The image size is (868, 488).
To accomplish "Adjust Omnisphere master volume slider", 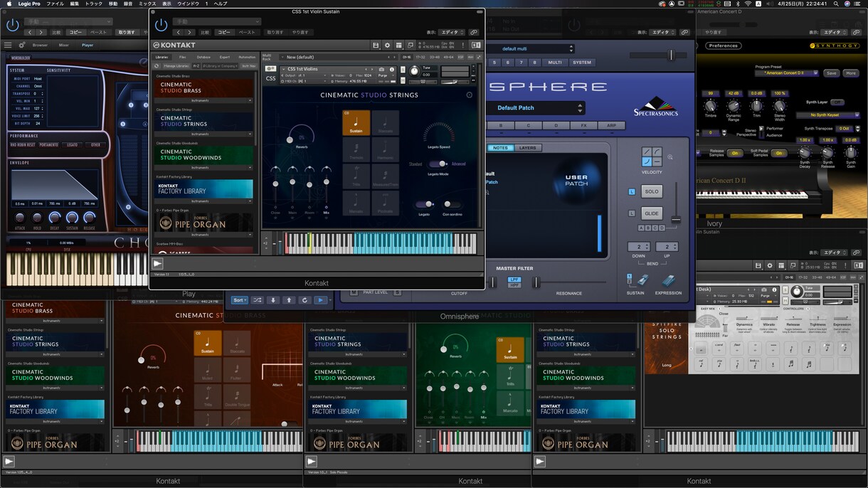I will [670, 55].
